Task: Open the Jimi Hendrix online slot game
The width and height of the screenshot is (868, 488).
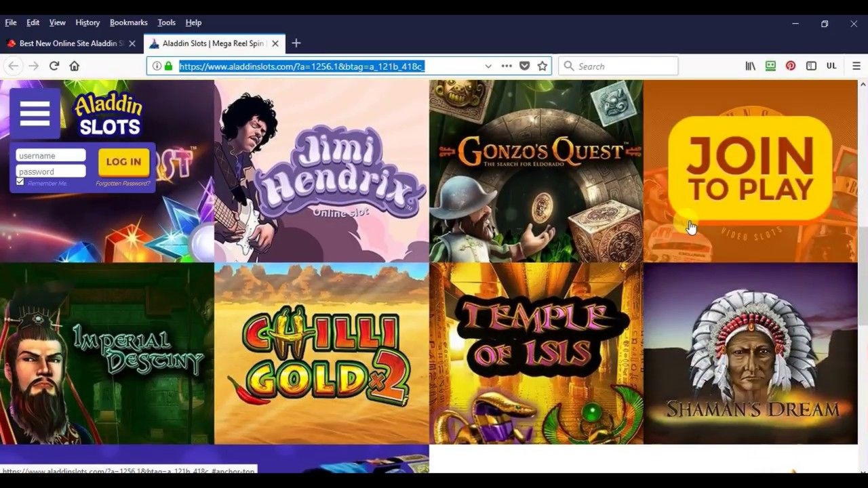Action: [x=321, y=171]
